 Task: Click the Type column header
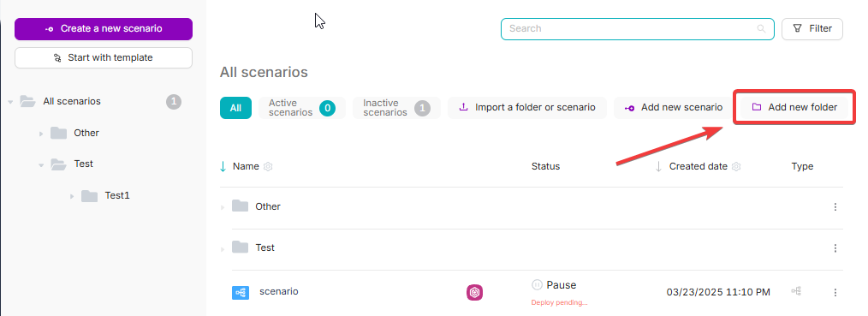[x=802, y=166]
